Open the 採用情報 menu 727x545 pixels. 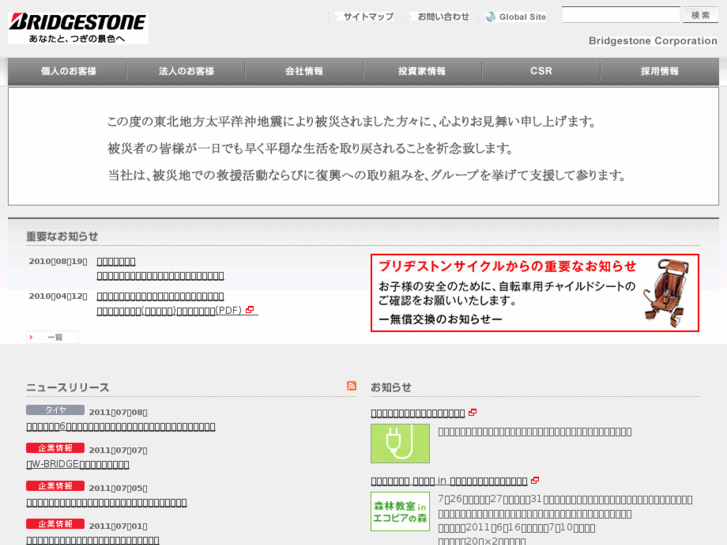[x=659, y=71]
